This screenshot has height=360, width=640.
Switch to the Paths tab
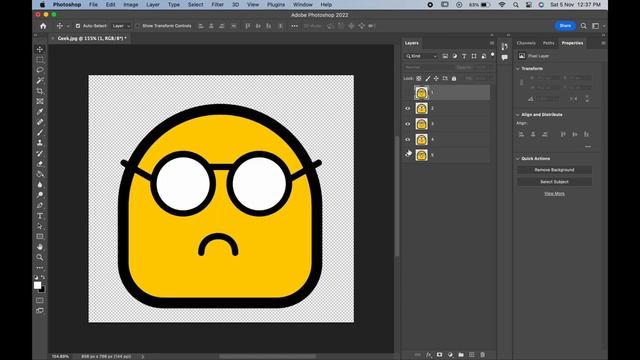click(x=549, y=43)
